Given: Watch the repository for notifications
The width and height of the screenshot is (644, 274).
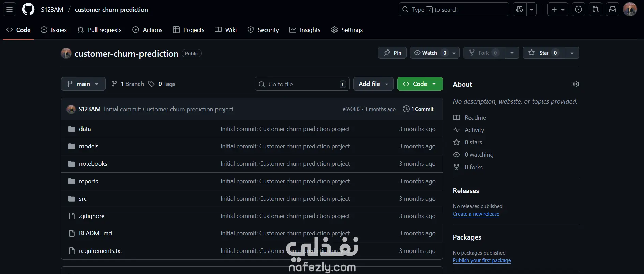Looking at the screenshot, I should coord(435,53).
